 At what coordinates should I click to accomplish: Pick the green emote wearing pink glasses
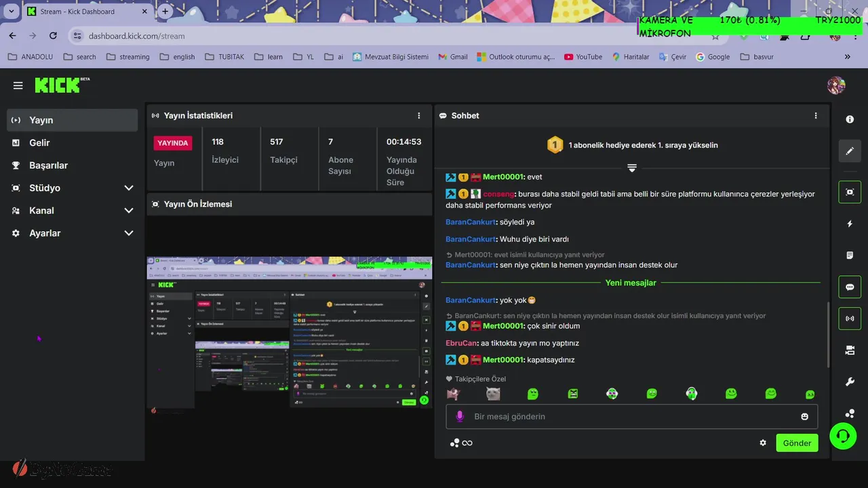click(x=612, y=394)
